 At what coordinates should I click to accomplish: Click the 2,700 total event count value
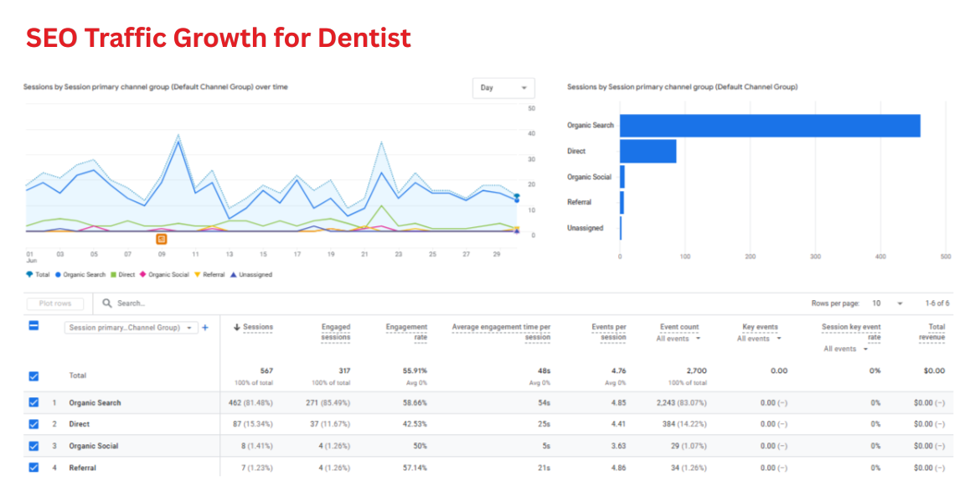(x=697, y=370)
